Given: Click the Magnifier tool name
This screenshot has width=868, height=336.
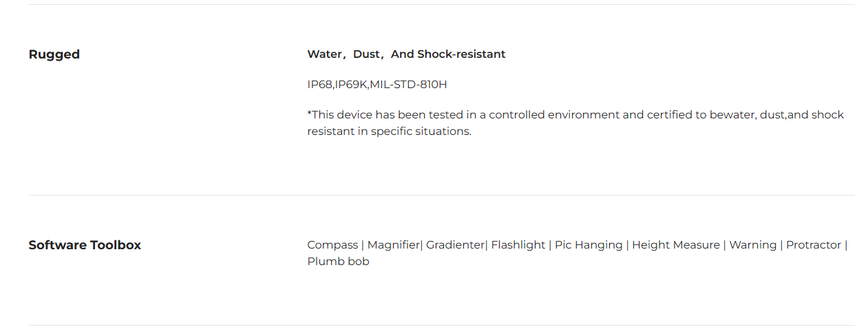Looking at the screenshot, I should [393, 245].
